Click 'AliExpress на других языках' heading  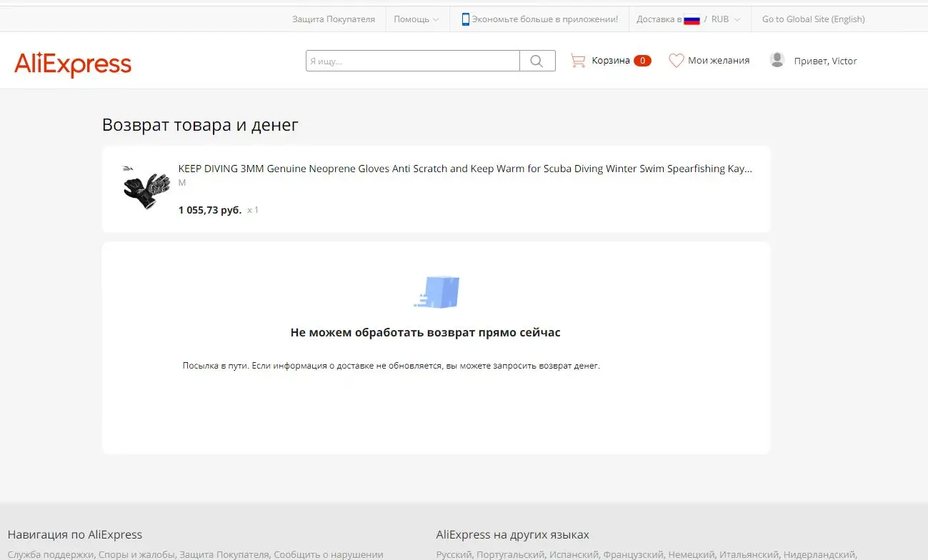coord(513,534)
